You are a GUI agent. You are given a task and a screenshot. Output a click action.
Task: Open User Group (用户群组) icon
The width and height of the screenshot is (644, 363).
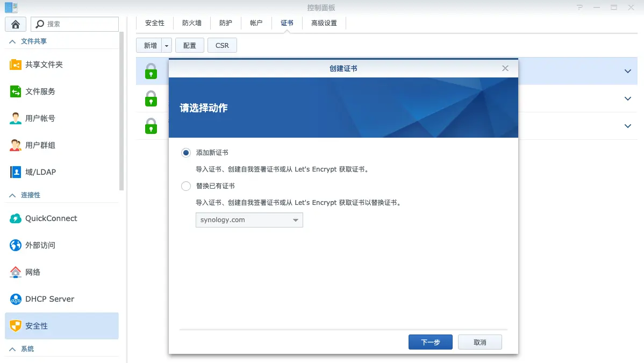tap(15, 145)
